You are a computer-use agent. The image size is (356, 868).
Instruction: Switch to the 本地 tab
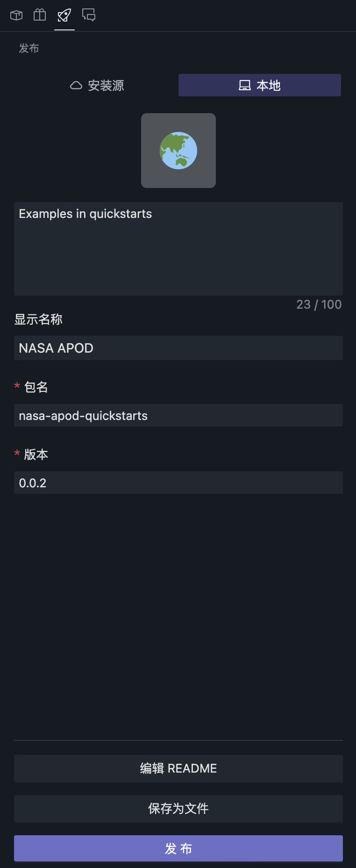[x=260, y=86]
